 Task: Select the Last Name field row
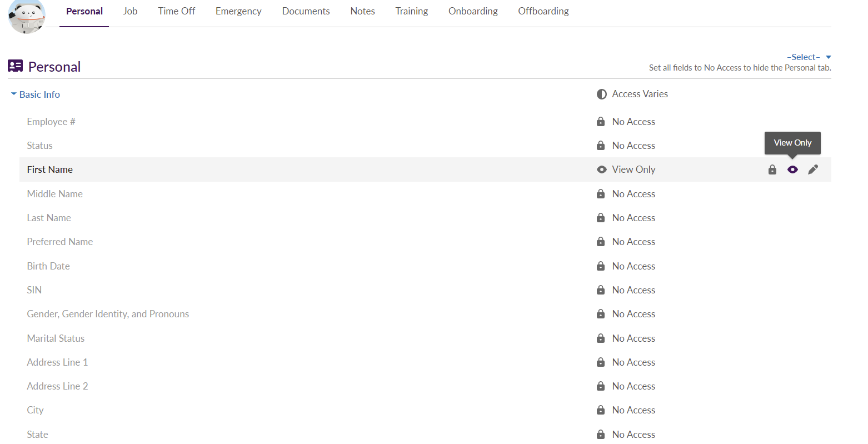(x=49, y=218)
